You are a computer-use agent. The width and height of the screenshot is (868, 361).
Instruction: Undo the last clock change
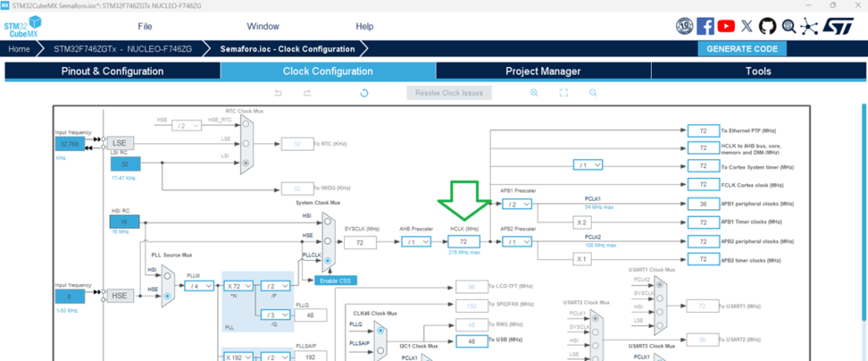click(278, 93)
